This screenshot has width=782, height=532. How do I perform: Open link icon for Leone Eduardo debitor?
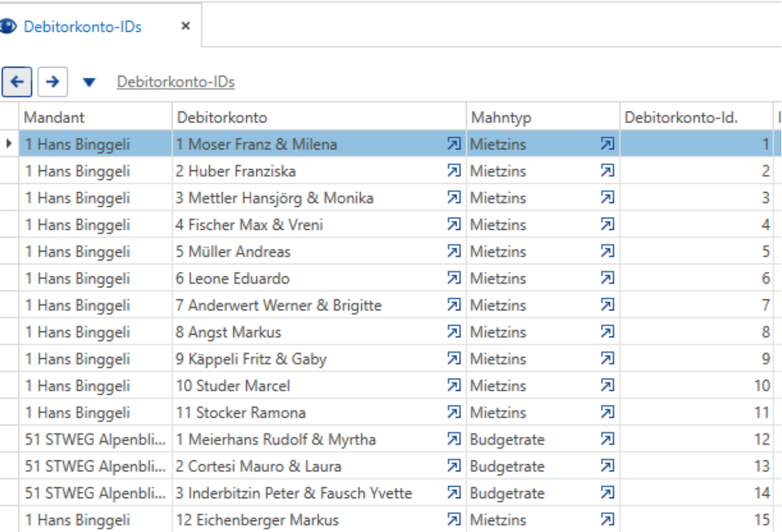click(x=453, y=279)
